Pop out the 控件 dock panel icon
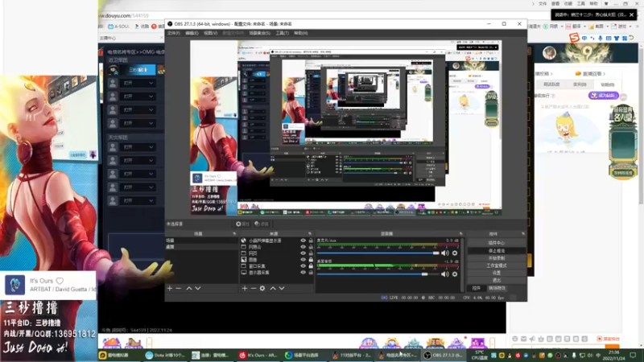644x362 pixels. 522,233
